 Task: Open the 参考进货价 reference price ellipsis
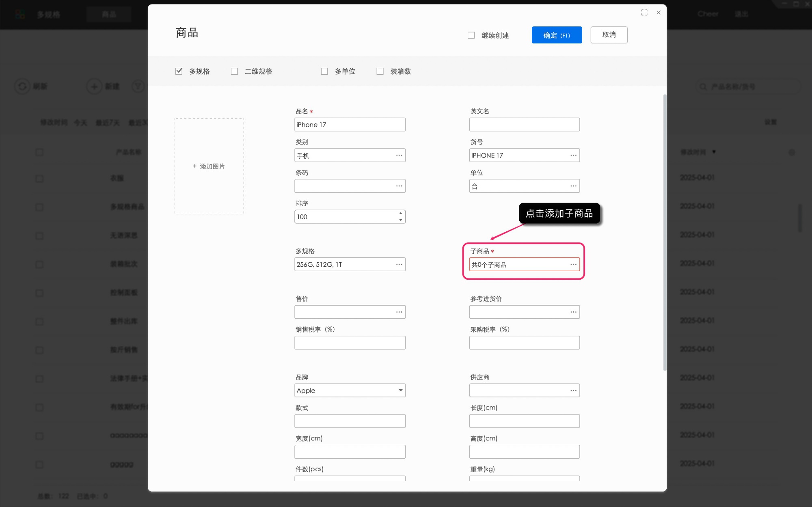point(573,312)
